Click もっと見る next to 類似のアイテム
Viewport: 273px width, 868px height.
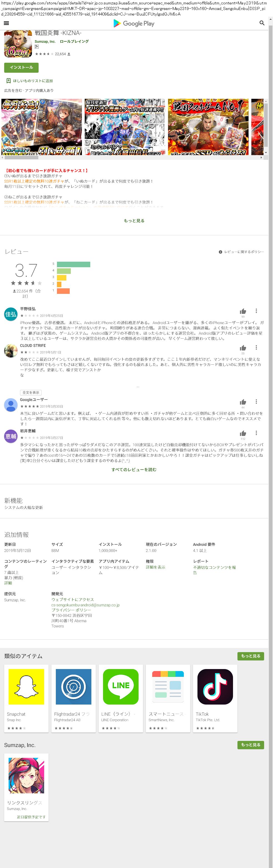(251, 656)
